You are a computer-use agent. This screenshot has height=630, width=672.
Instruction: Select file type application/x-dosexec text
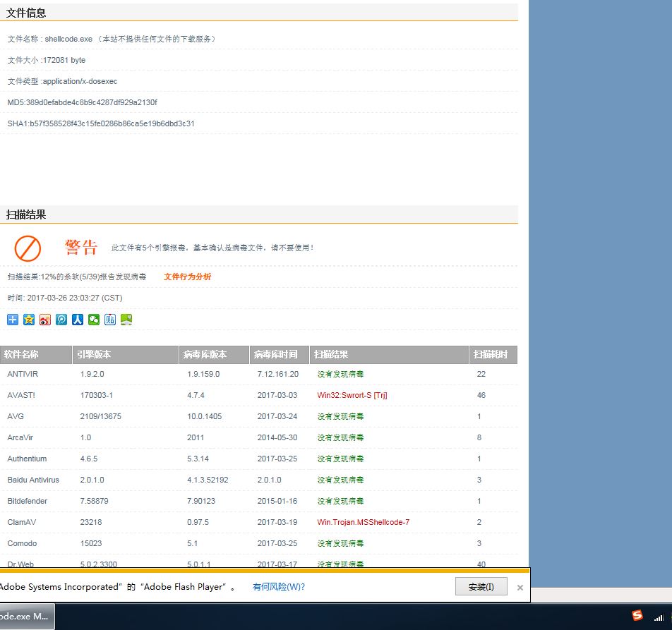coord(80,81)
